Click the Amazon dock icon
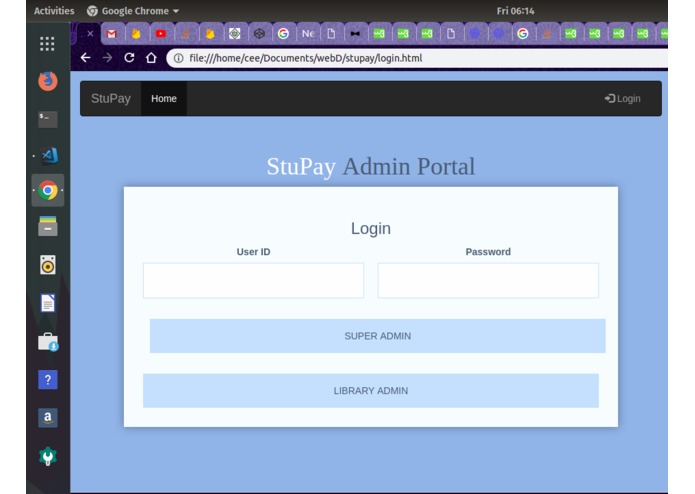This screenshot has height=494, width=695. click(x=47, y=417)
